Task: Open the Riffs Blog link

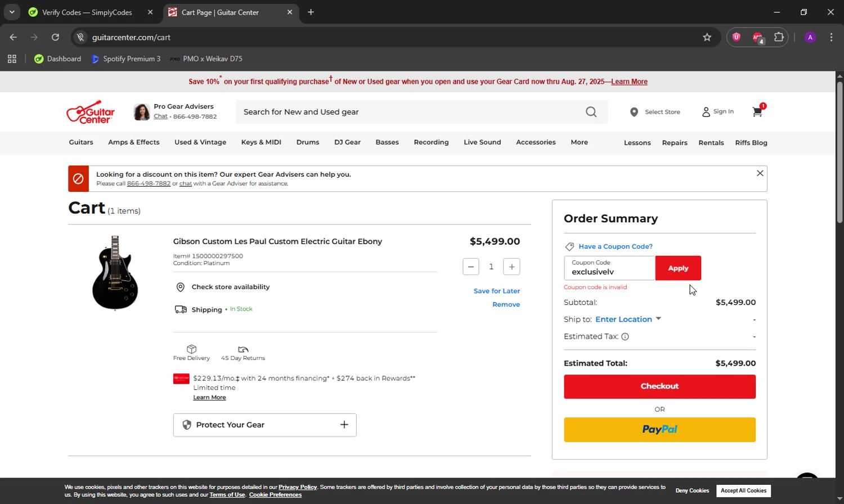Action: click(x=751, y=143)
